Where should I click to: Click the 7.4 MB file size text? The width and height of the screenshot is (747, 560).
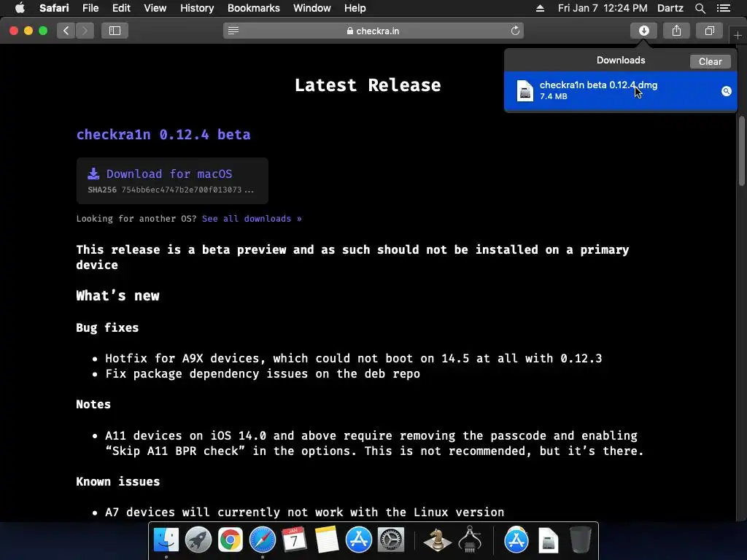click(x=553, y=96)
